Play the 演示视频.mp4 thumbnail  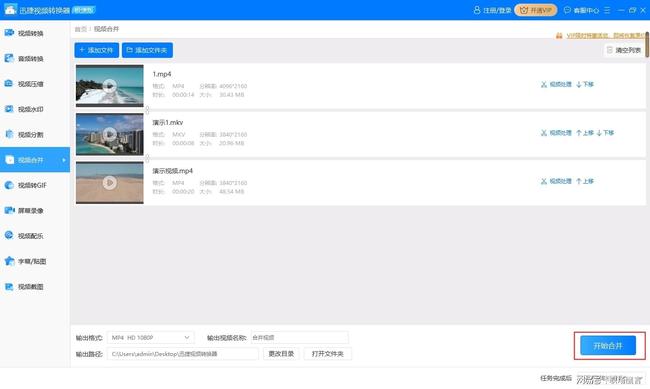coord(109,182)
